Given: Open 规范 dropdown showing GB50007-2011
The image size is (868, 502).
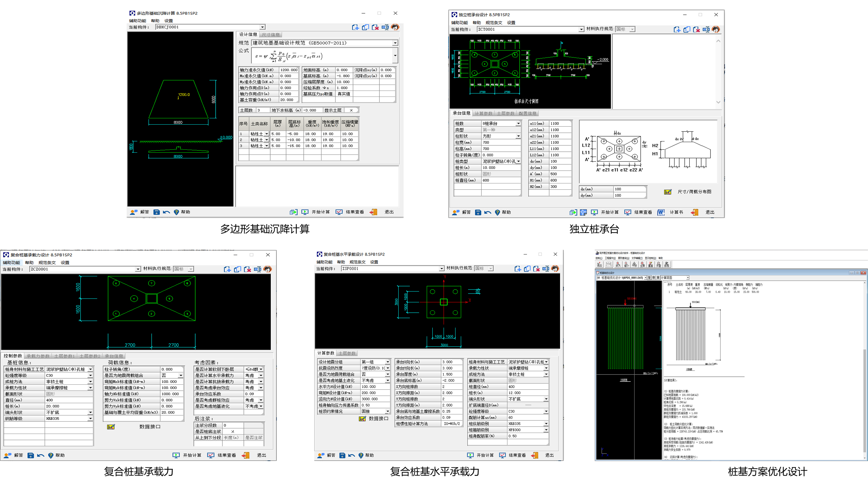Looking at the screenshot, I should tap(395, 43).
